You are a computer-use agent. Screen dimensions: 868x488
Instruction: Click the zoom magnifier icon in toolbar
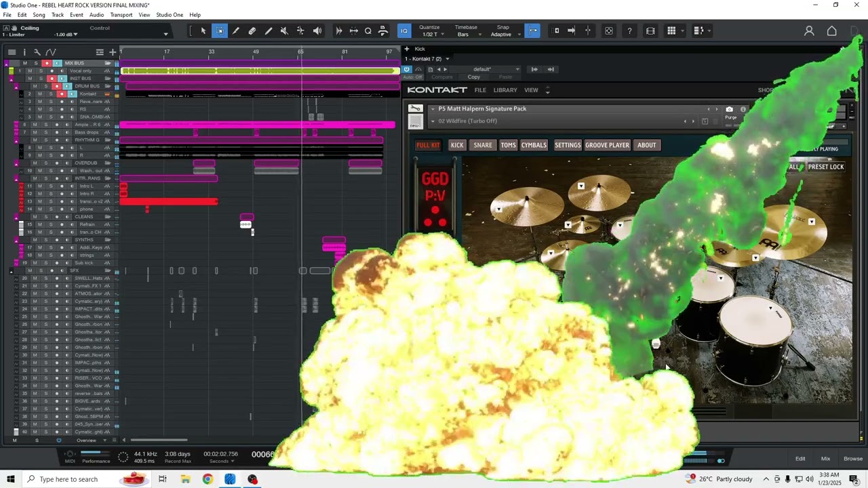point(368,30)
